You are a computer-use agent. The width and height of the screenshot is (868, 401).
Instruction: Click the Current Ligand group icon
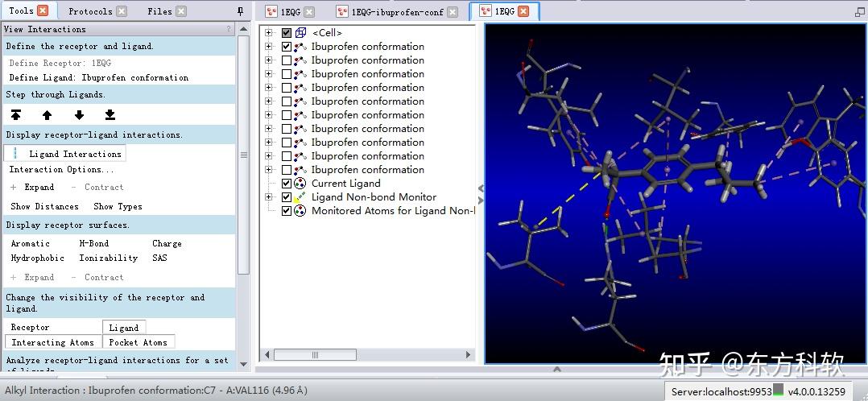coord(300,184)
